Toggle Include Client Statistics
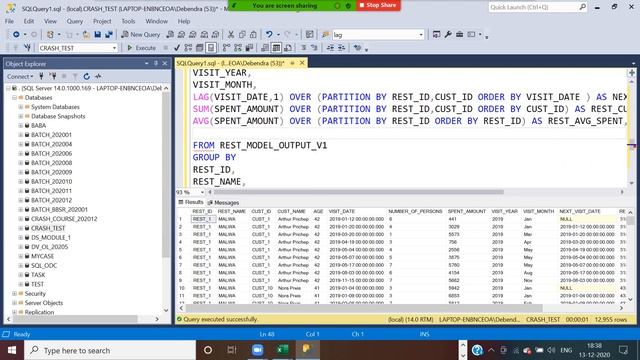This screenshot has height=360, width=640. point(249,48)
